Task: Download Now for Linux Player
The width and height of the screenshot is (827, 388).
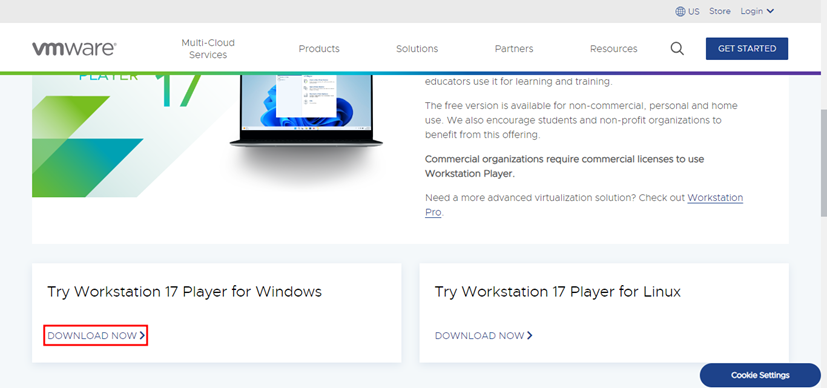Action: tap(484, 335)
